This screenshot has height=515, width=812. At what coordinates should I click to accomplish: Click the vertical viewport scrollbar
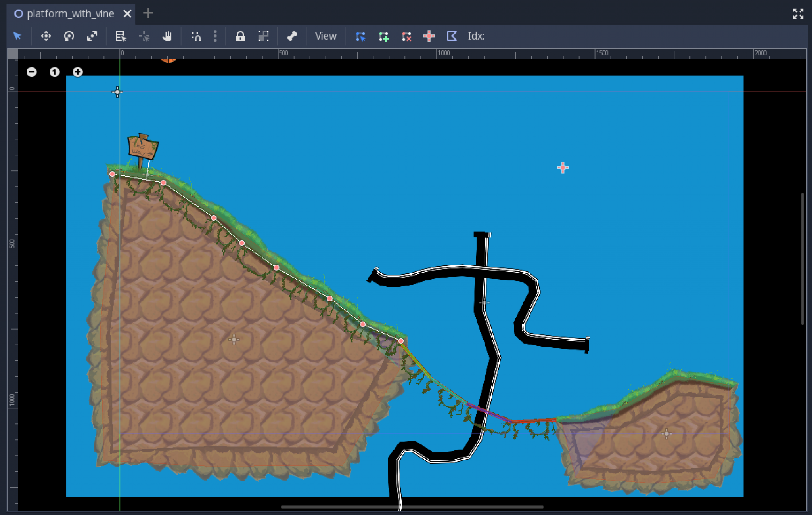pyautogui.click(x=802, y=259)
